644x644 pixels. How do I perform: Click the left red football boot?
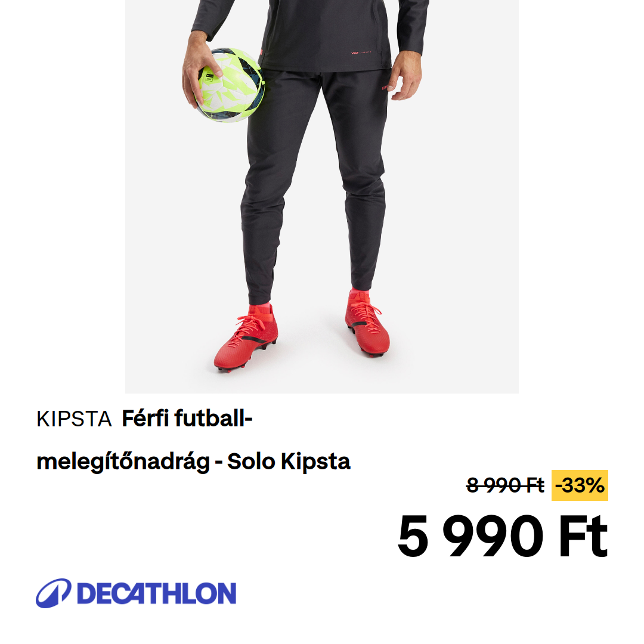click(246, 338)
